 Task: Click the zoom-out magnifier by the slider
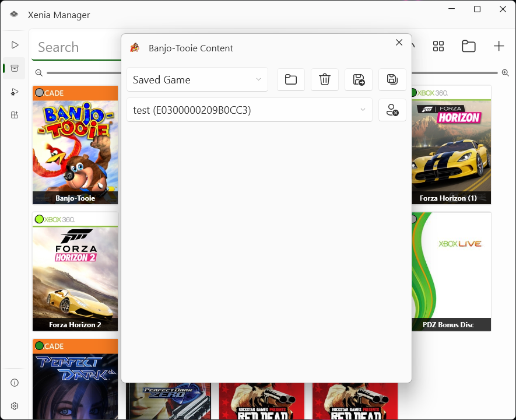point(38,73)
